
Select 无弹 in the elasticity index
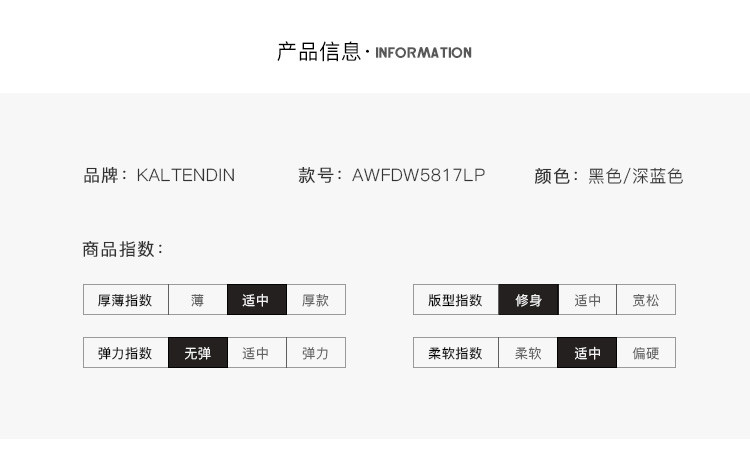(x=198, y=353)
